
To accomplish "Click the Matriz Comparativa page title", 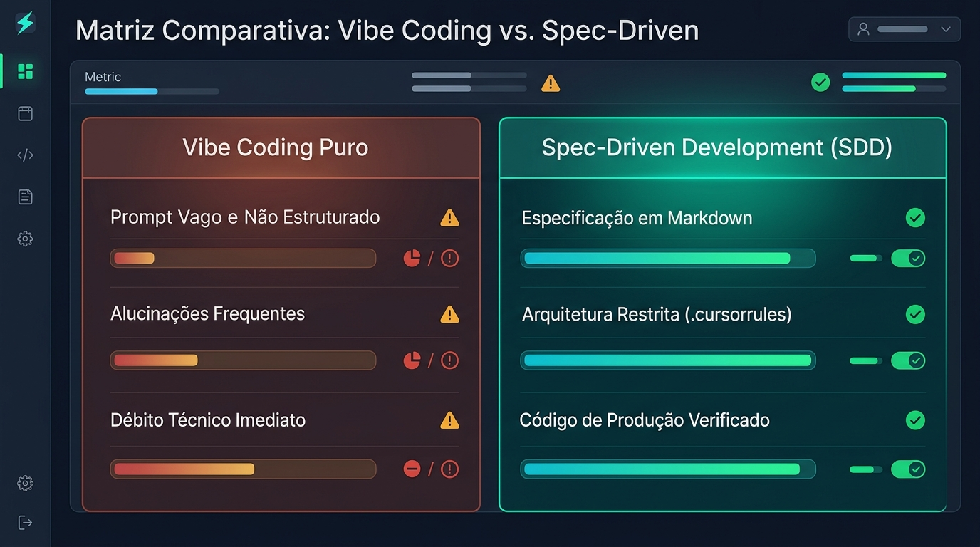I will [387, 31].
